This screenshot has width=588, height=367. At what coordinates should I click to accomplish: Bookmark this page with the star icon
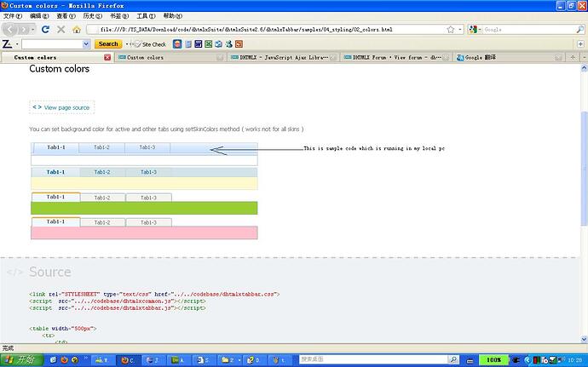click(451, 29)
